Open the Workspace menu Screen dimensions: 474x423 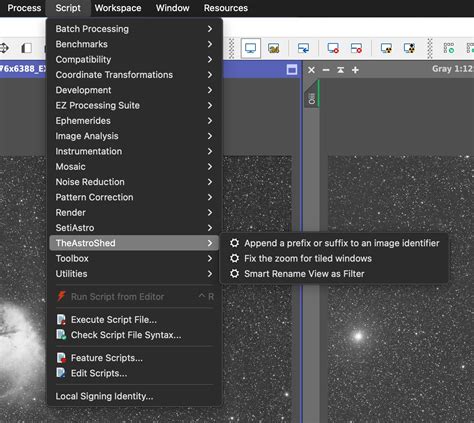(118, 8)
